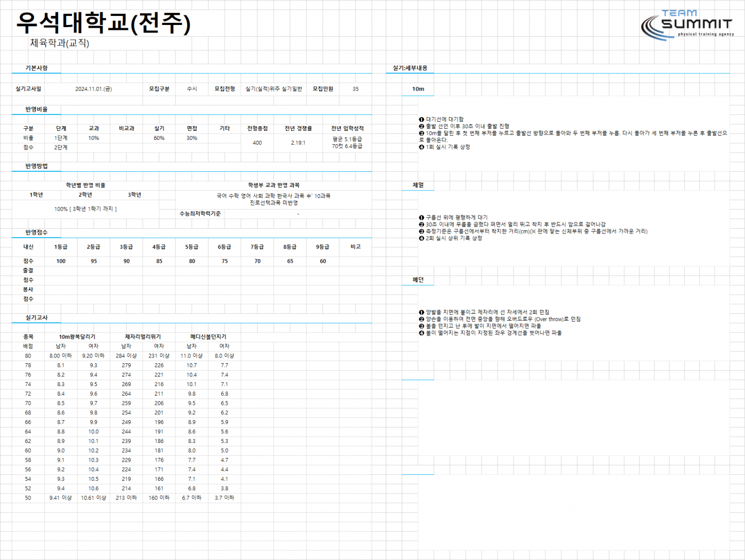This screenshot has width=745, height=560.
Task: Select the 학년별 반영 비율 header
Action: pyautogui.click(x=86, y=186)
